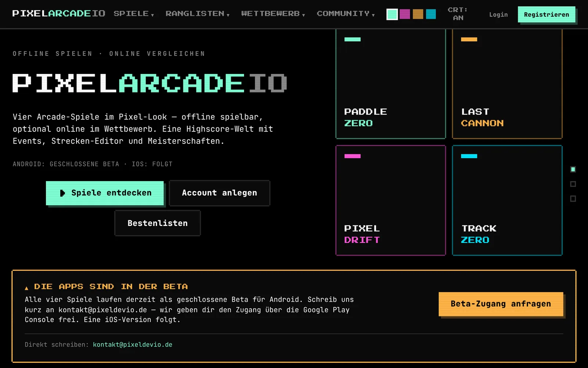This screenshot has height=368, width=588.
Task: Jump to second section dot indicator
Action: tap(573, 184)
